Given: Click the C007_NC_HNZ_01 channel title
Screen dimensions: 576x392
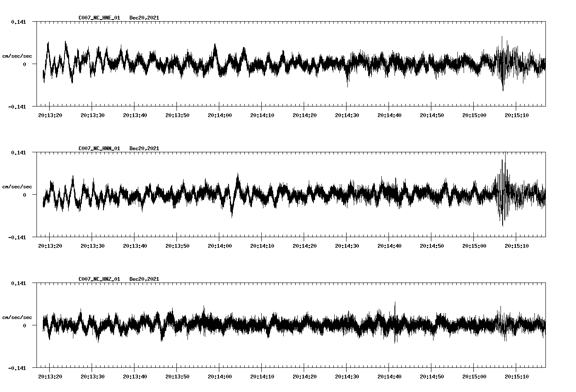Looking at the screenshot, I should click(x=99, y=279).
